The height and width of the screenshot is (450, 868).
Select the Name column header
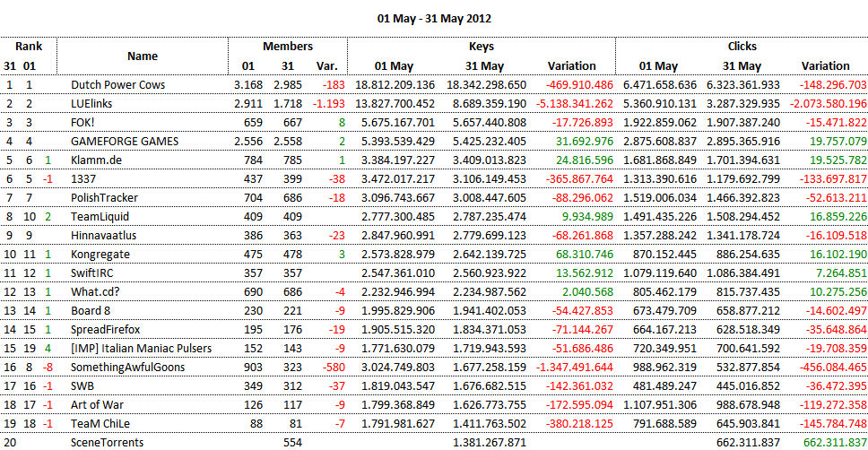tap(143, 56)
